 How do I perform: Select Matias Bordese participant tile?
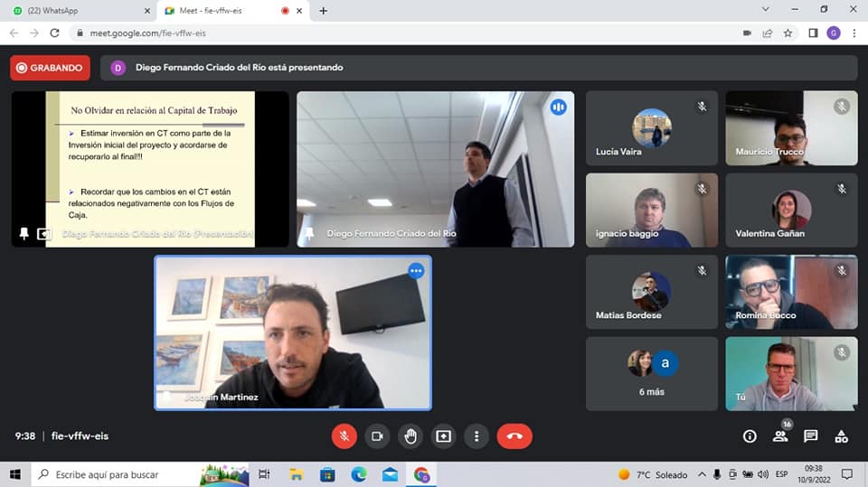652,292
